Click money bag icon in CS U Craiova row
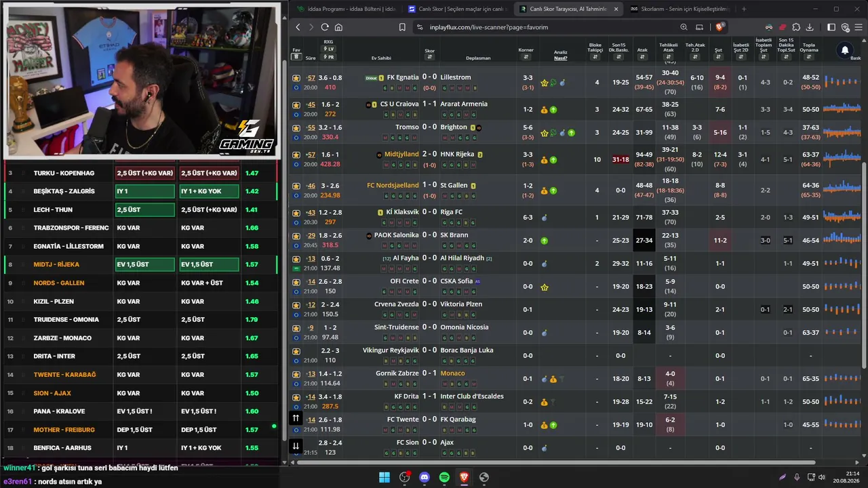This screenshot has width=868, height=488. point(544,110)
